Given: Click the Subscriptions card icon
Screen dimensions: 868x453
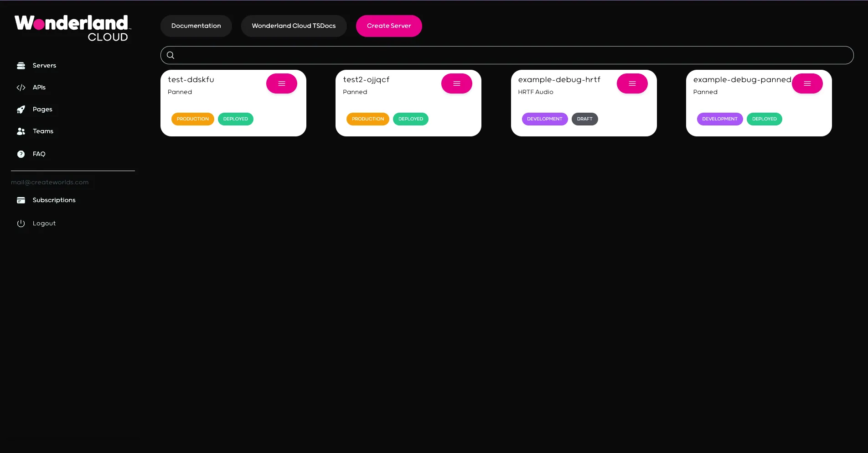Looking at the screenshot, I should 21,200.
